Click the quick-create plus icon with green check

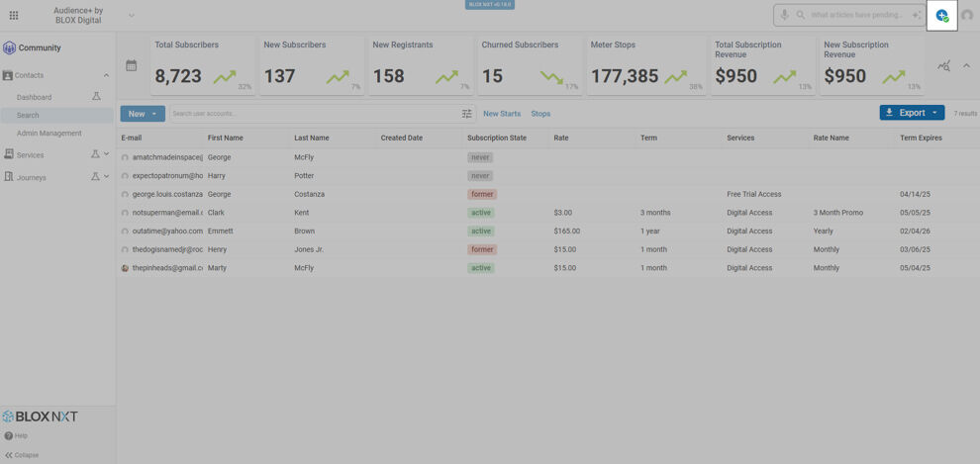pyautogui.click(x=941, y=16)
